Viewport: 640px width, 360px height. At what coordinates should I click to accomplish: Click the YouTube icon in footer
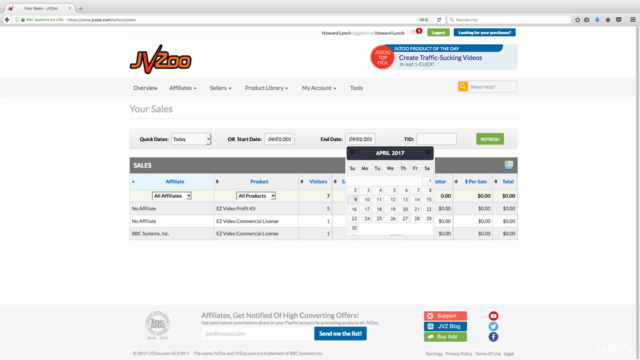point(493,316)
